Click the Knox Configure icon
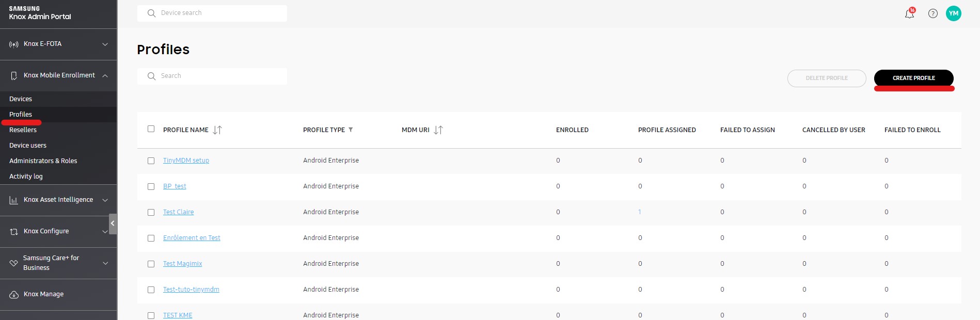Viewport: 980px width, 320px height. click(14, 232)
